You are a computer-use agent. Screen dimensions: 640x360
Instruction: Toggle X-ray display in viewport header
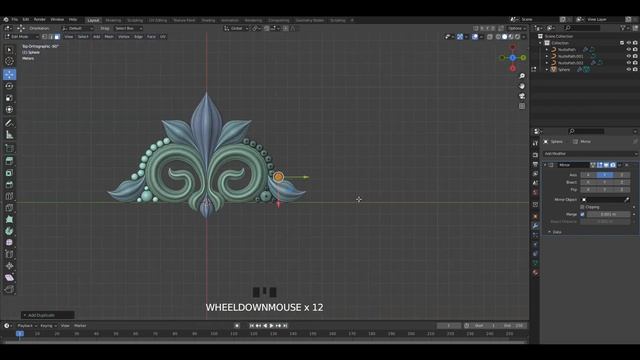pyautogui.click(x=490, y=37)
